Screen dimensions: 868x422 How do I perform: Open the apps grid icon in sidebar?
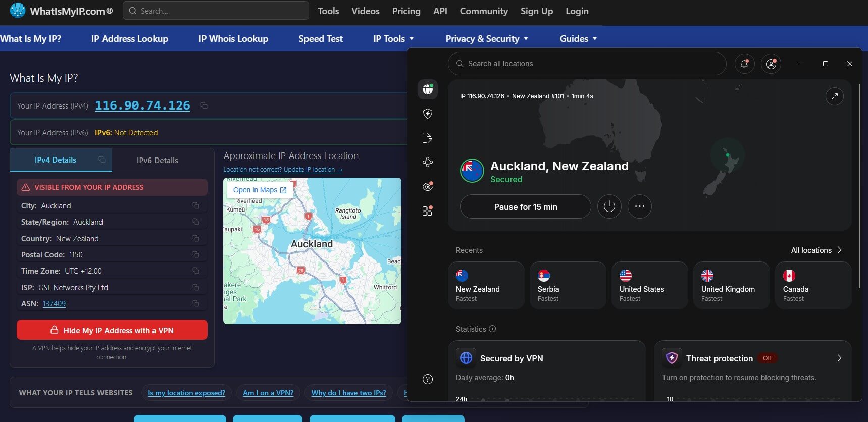click(428, 210)
